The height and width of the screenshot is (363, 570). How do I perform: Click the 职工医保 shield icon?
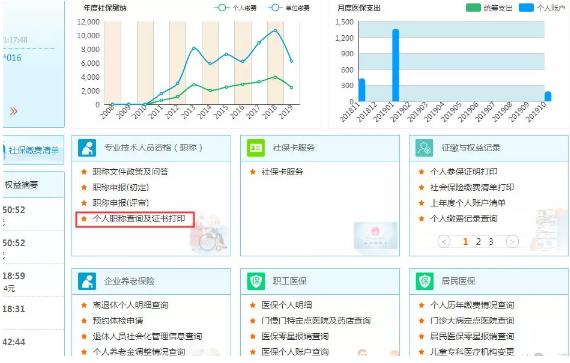tap(256, 281)
